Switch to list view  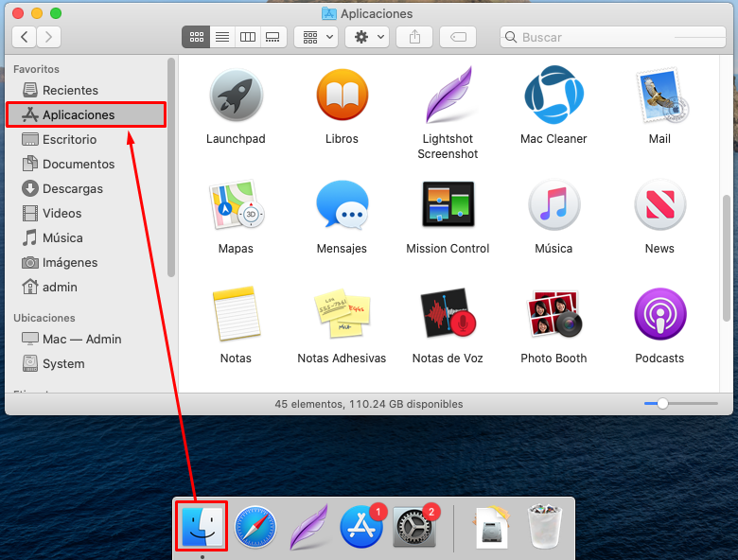click(x=222, y=37)
